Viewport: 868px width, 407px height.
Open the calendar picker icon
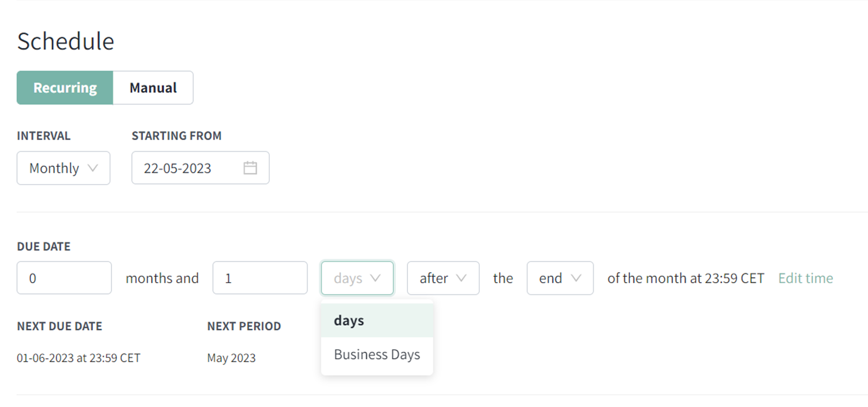(250, 168)
